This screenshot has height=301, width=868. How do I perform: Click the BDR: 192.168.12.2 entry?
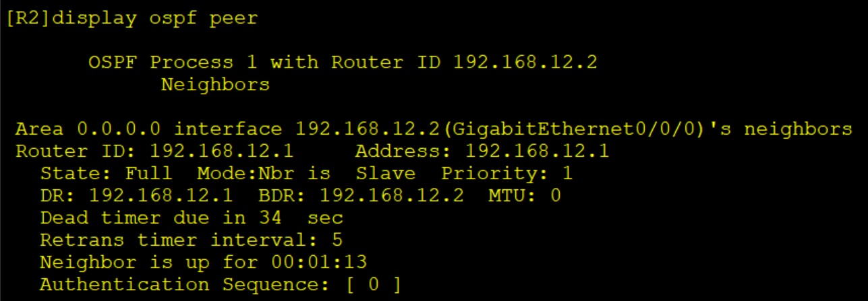pos(361,195)
